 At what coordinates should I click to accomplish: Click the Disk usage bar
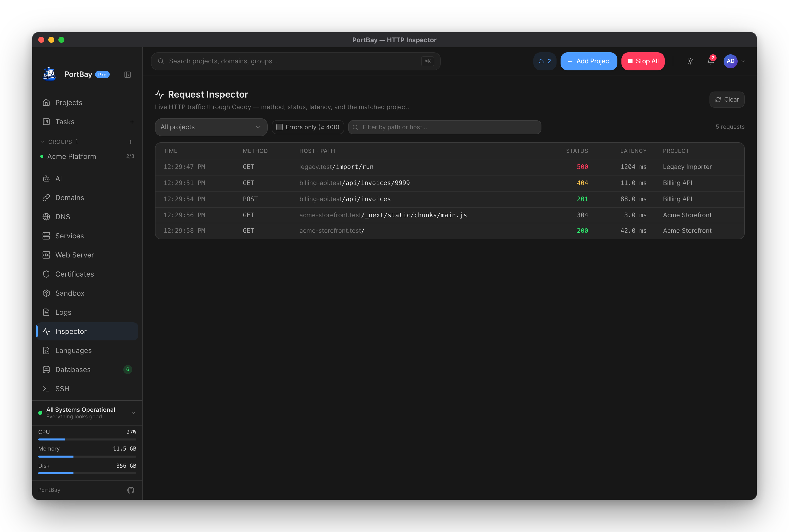pyautogui.click(x=87, y=473)
